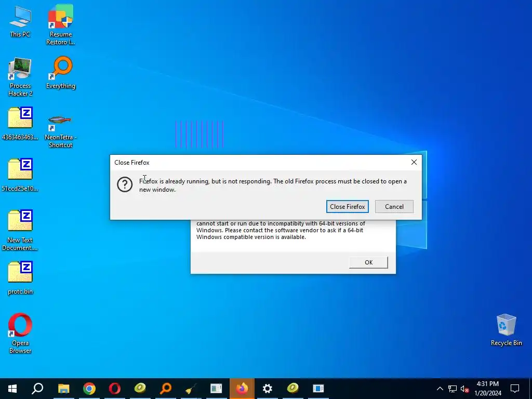Select the Process Hacker 2 shortcut

[20, 77]
